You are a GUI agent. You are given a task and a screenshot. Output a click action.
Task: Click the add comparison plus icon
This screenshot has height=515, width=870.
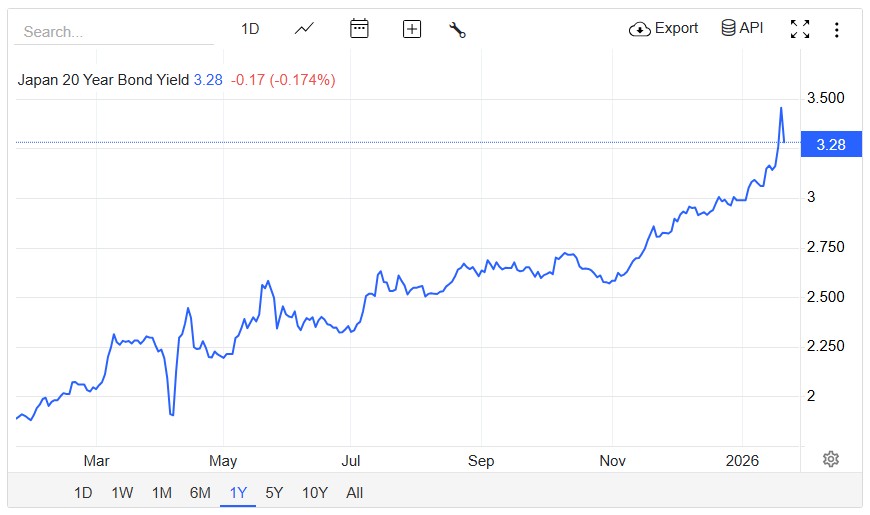coord(412,29)
